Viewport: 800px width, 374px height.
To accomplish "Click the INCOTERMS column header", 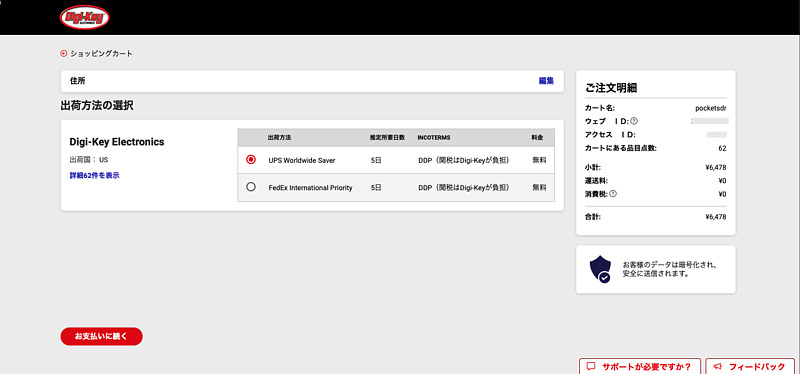I will (434, 138).
